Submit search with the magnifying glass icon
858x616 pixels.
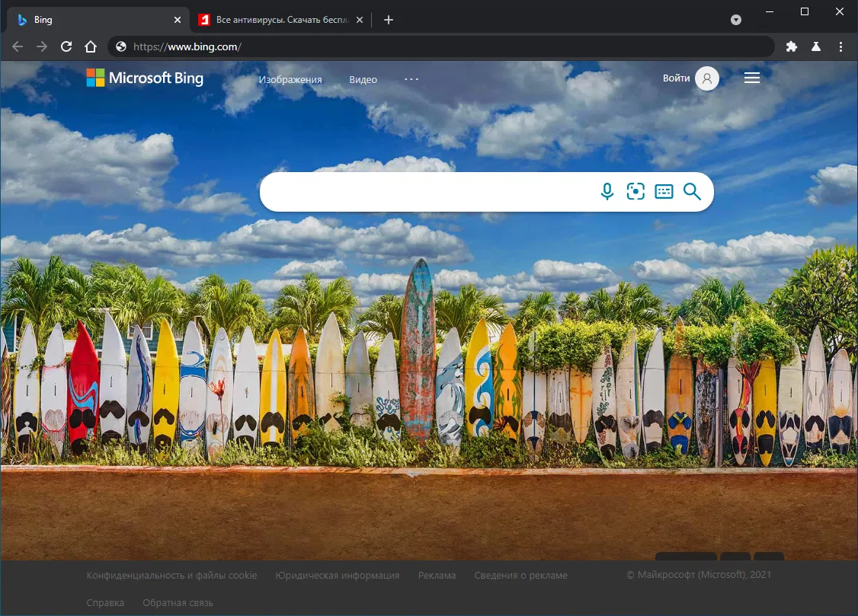[692, 191]
